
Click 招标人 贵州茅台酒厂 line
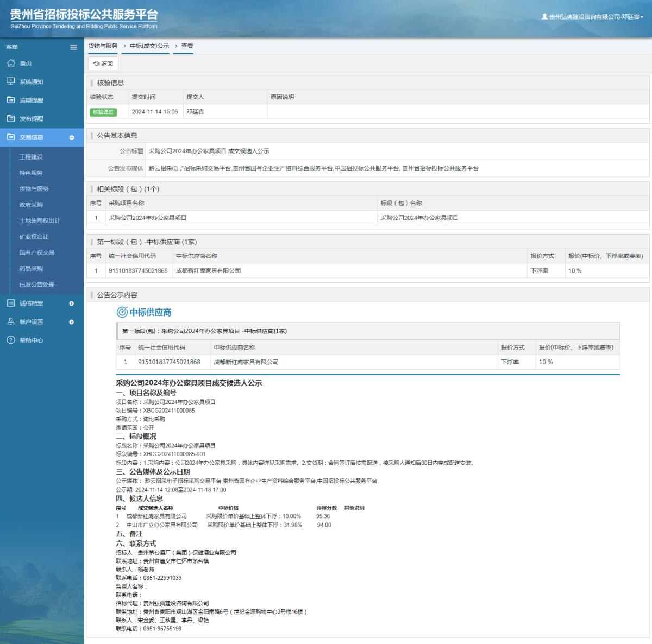176,553
